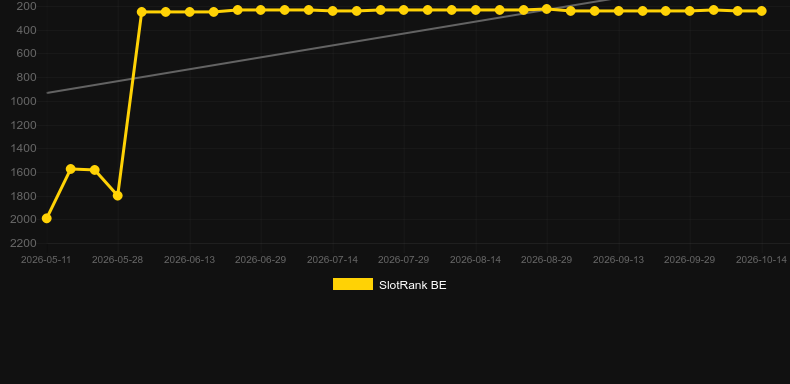
Task: Click the 2026-05-28 x-axis label
Action: click(117, 260)
